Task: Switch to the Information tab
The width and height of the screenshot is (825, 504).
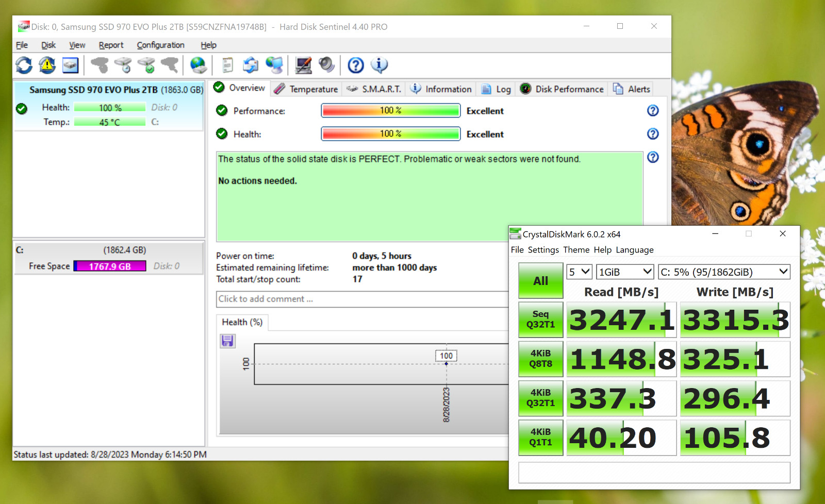Action: (x=441, y=89)
